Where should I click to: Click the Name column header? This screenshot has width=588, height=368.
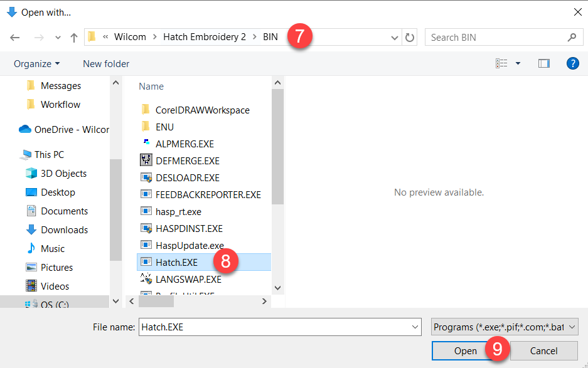[x=151, y=86]
